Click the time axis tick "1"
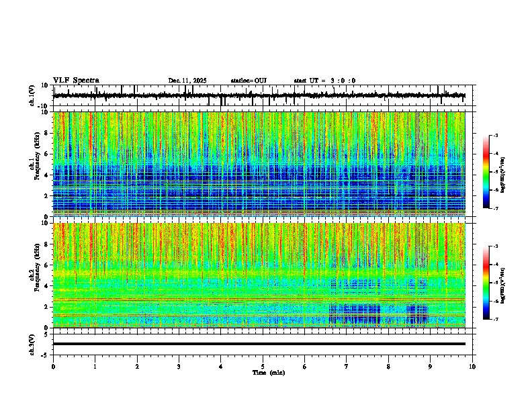The height and width of the screenshot is (411, 532). coord(95,367)
